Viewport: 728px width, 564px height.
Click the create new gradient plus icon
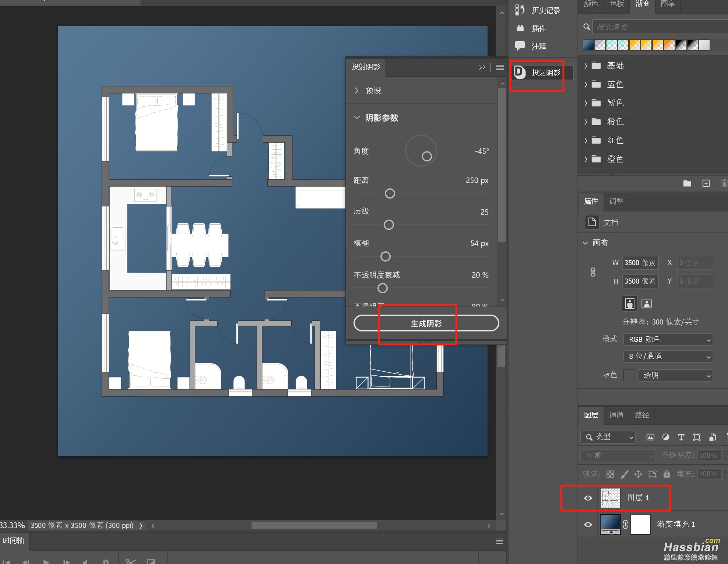coord(706,183)
